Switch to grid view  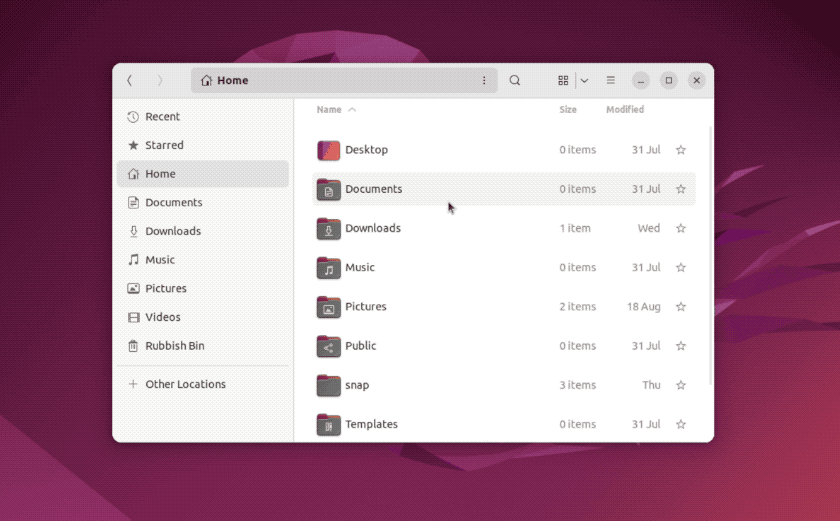pos(563,80)
